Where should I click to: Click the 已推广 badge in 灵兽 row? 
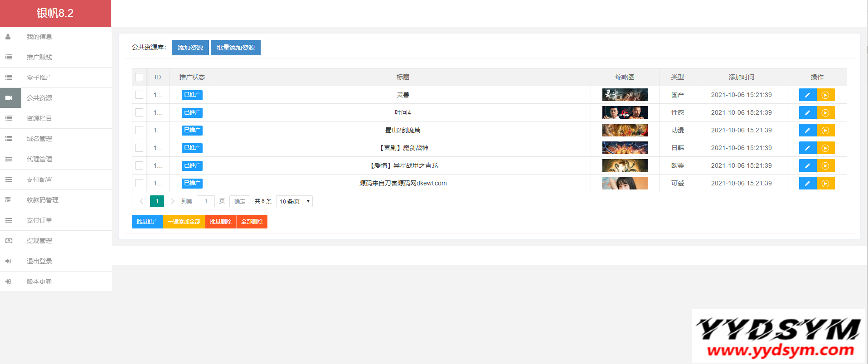pos(192,95)
